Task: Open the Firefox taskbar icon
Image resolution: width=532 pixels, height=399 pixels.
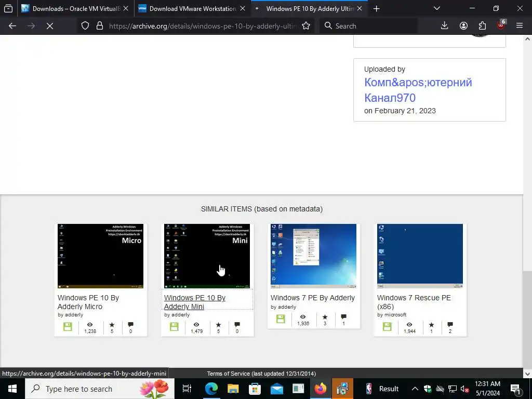Action: [x=320, y=389]
